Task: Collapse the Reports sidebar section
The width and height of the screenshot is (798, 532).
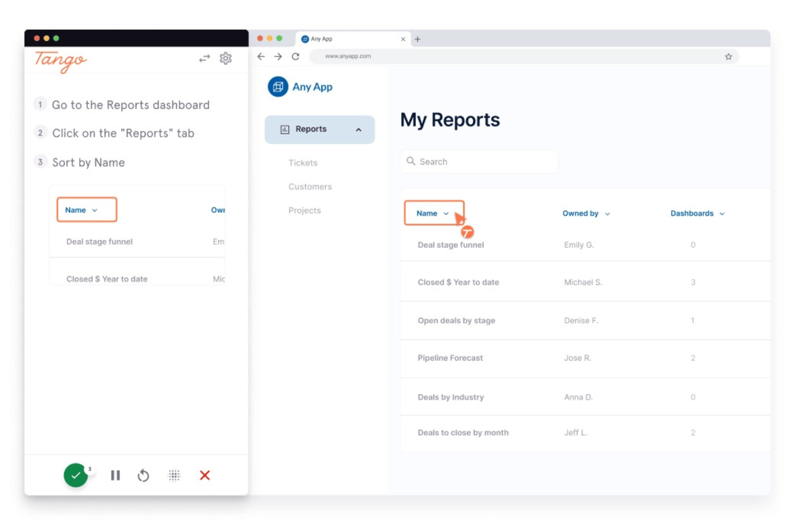Action: [x=359, y=129]
